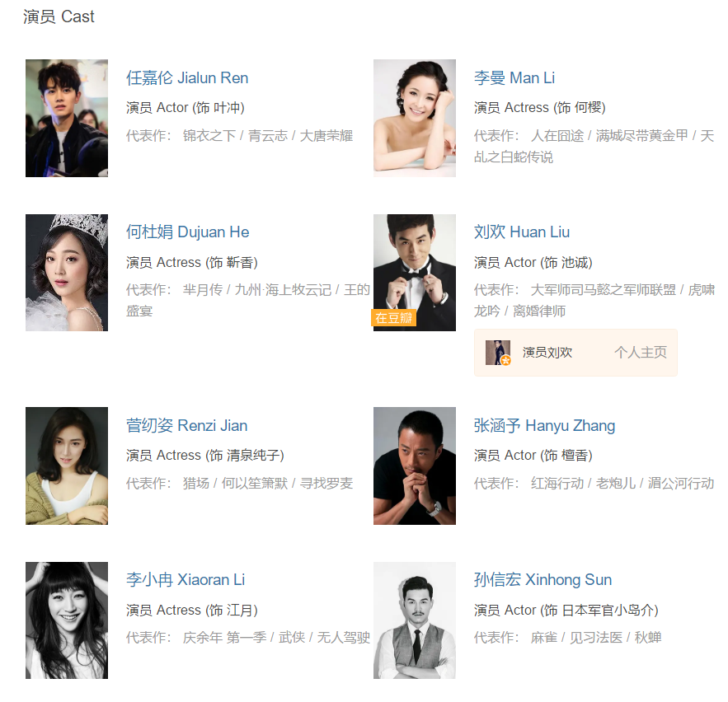Click the Renzi Jian portrait photo
This screenshot has width=728, height=702.
(67, 466)
